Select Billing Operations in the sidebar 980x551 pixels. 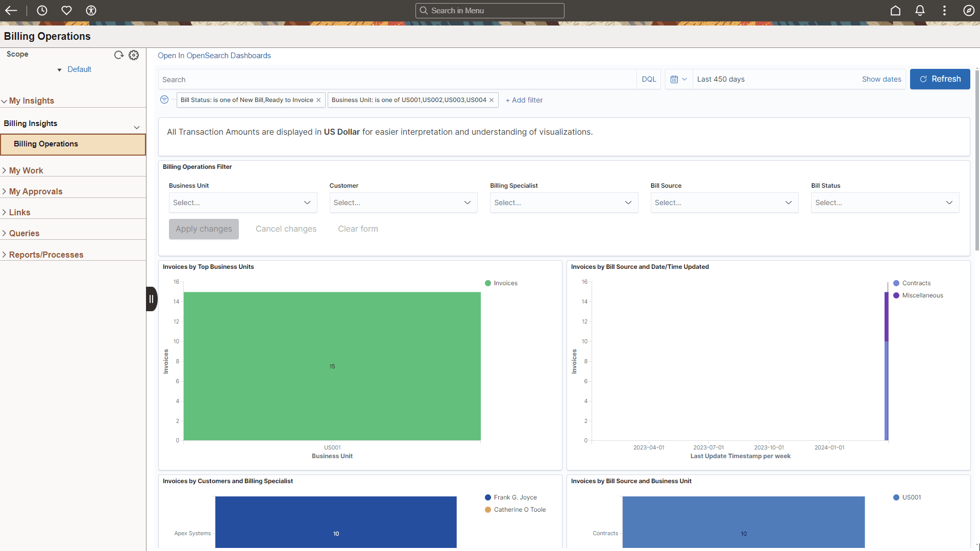(x=45, y=144)
